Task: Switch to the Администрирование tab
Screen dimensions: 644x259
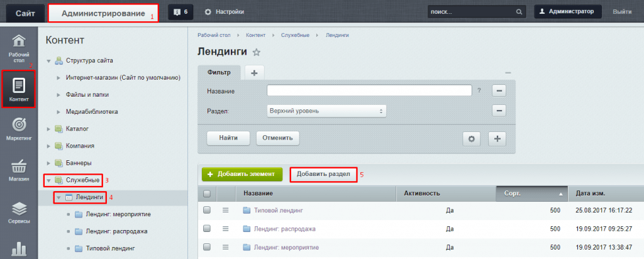Action: tap(103, 13)
